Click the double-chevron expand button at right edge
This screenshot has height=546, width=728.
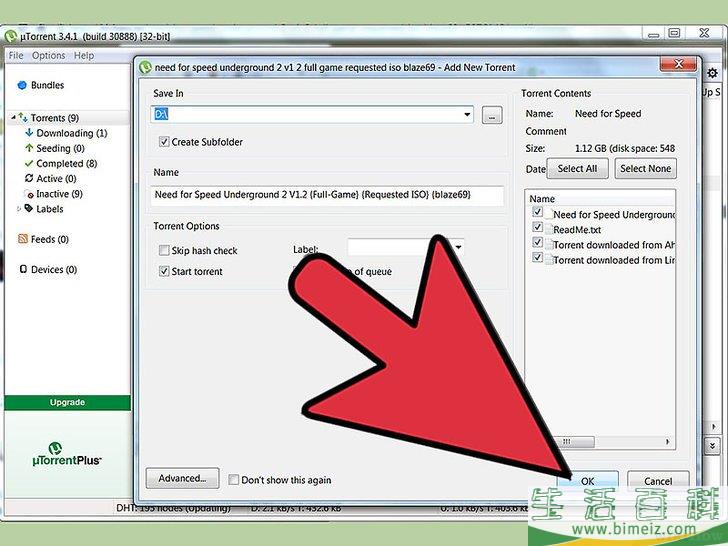tap(712, 446)
